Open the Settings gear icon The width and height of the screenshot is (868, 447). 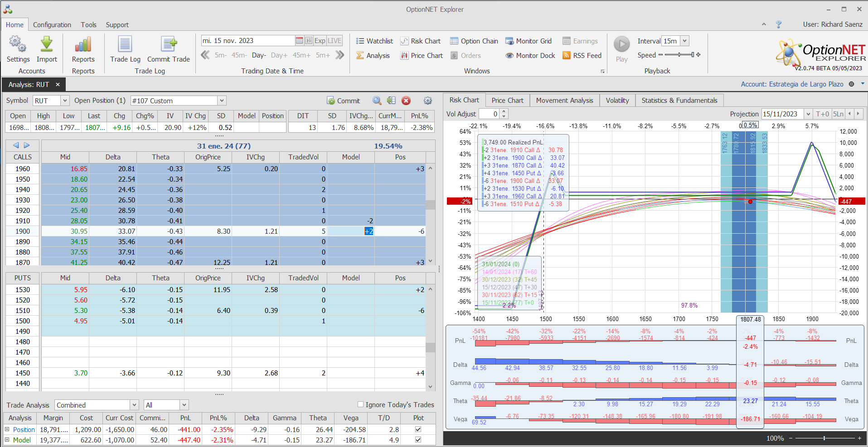[x=18, y=45]
